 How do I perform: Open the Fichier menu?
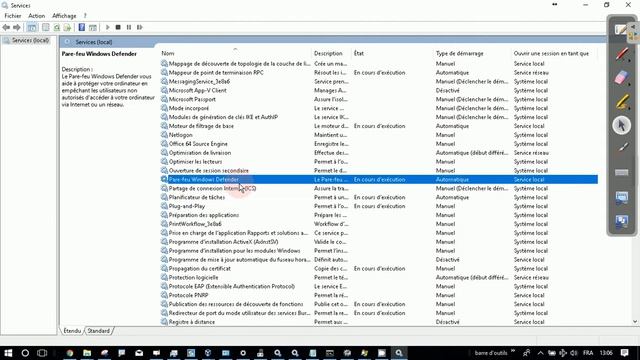(13, 16)
